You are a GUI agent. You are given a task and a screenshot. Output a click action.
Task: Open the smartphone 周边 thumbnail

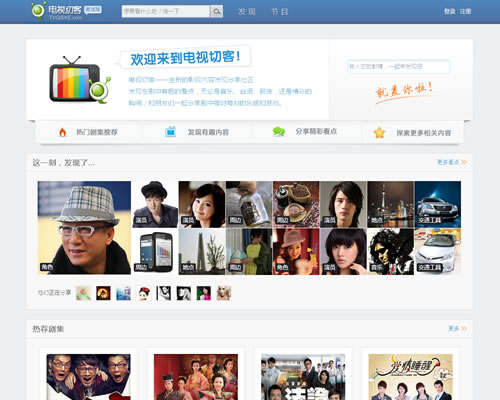[x=155, y=252]
